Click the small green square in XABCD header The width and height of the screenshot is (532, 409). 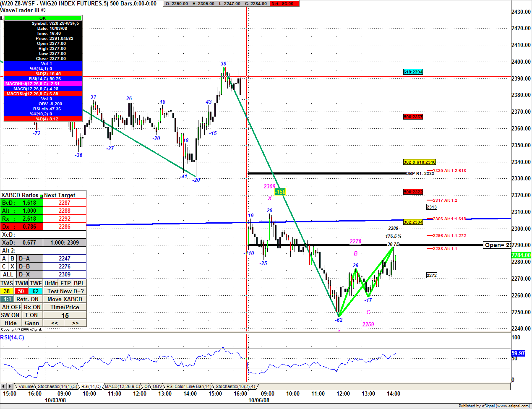click(x=41, y=195)
